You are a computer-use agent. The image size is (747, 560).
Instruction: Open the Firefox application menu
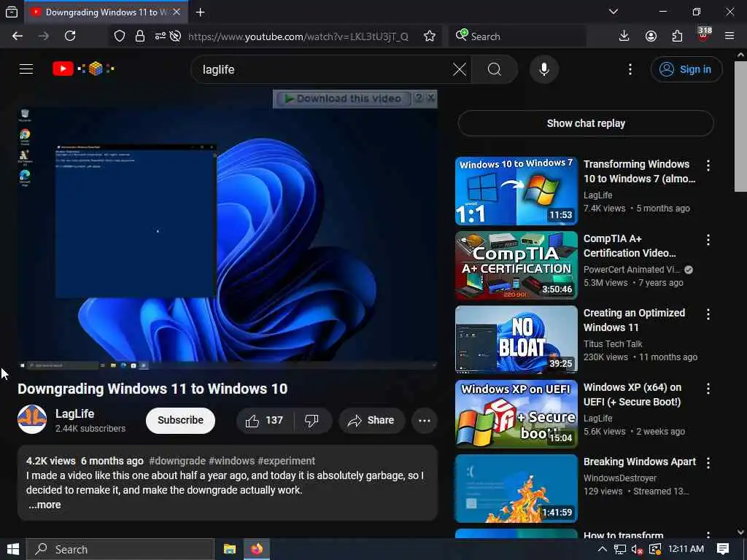(x=729, y=36)
